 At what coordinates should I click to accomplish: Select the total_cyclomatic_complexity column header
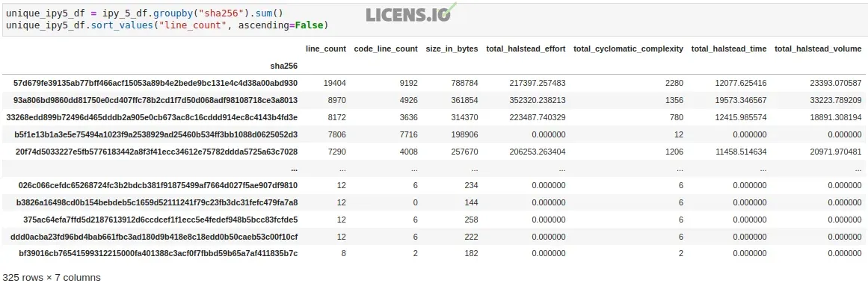(628, 49)
